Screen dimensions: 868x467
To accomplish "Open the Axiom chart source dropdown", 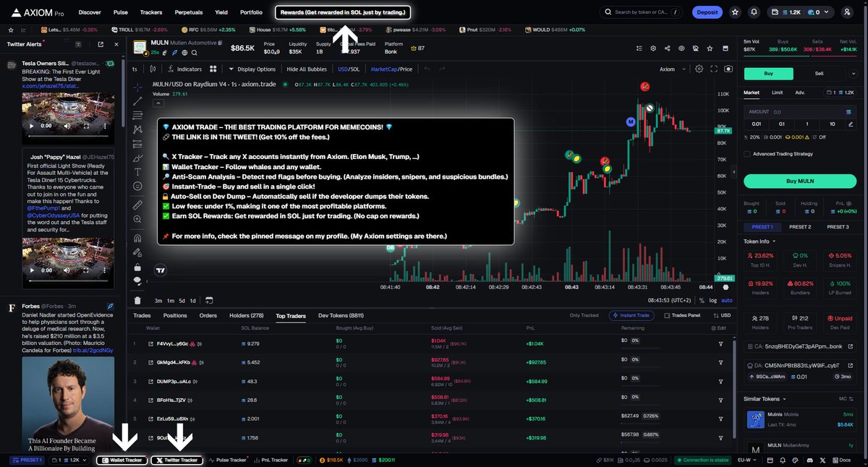I will 671,69.
